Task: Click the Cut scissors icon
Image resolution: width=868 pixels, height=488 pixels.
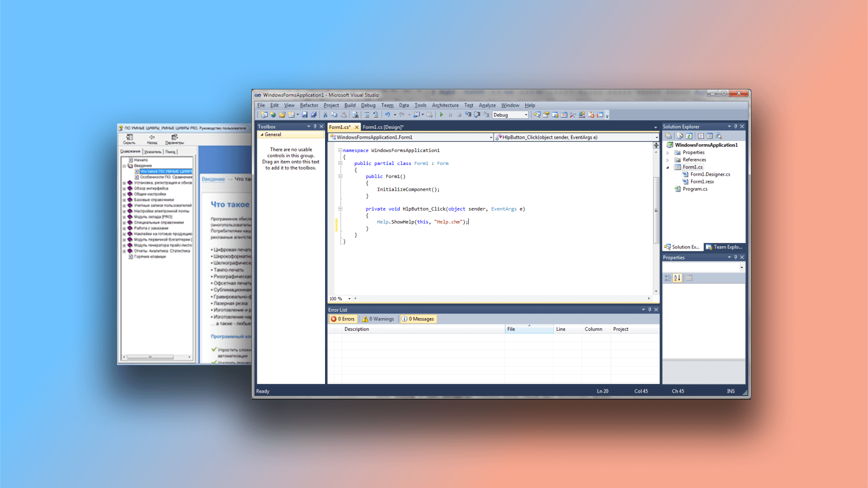Action: coord(325,115)
